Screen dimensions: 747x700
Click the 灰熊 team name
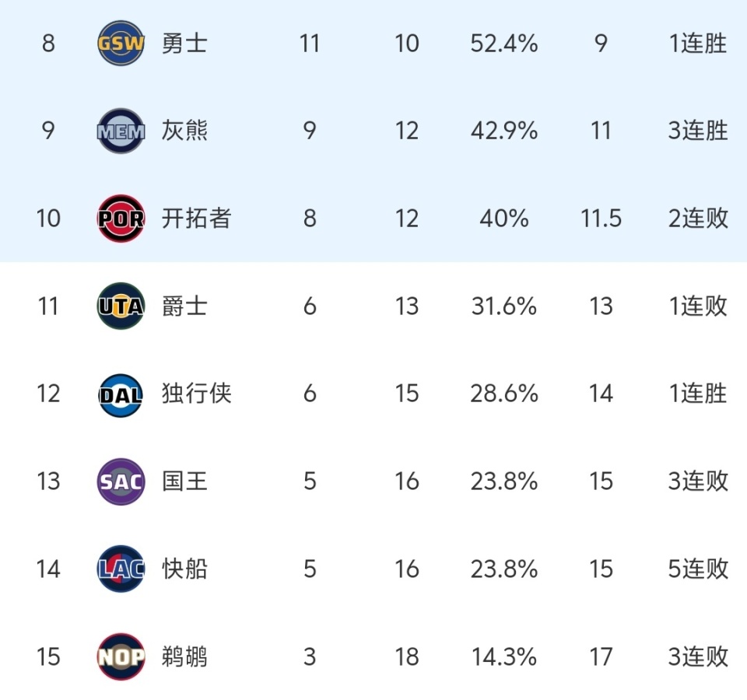point(184,131)
